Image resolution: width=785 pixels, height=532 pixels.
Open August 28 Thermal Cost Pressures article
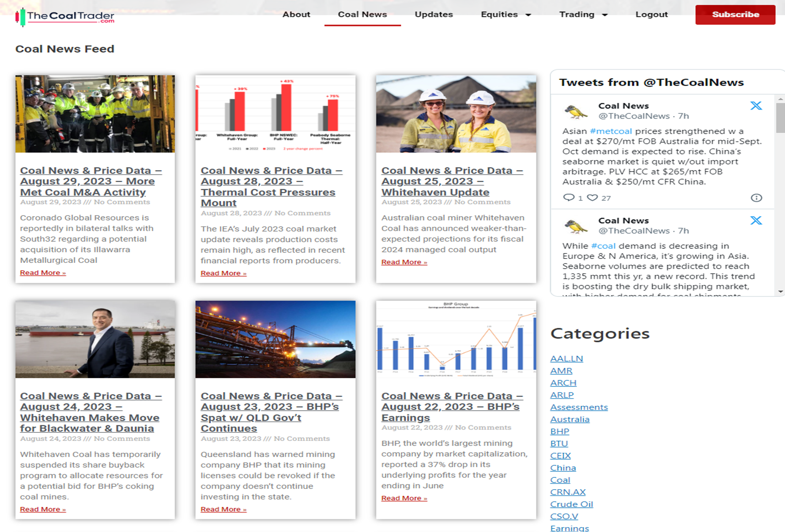[271, 187]
